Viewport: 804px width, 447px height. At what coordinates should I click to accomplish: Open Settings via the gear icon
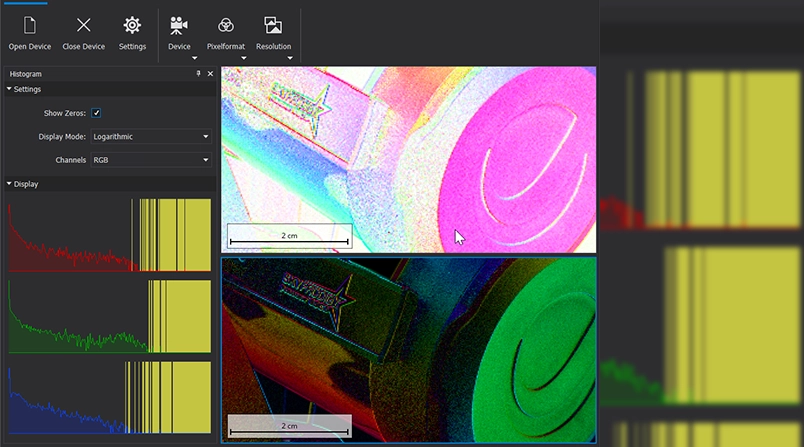[132, 25]
